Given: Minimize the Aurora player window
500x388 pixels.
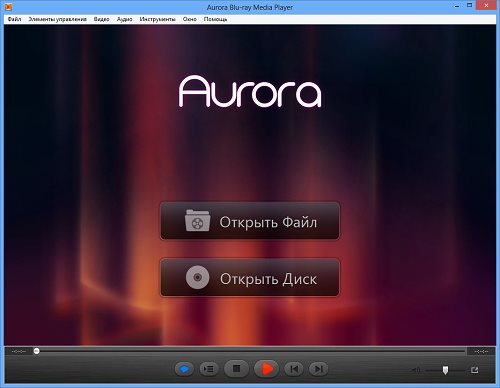Looking at the screenshot, I should [x=457, y=6].
